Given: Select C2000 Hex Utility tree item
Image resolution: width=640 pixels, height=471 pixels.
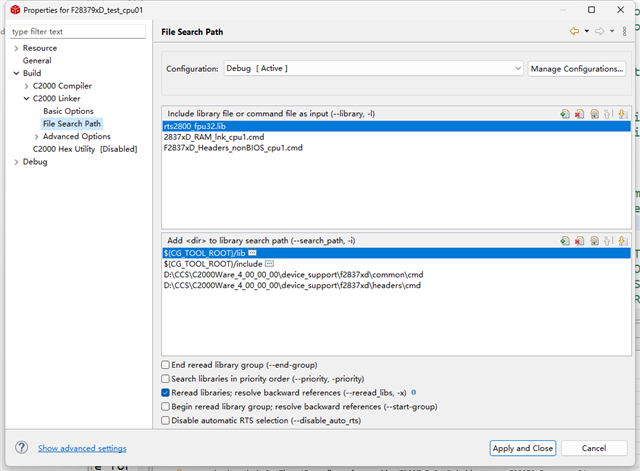Looking at the screenshot, I should (x=84, y=149).
